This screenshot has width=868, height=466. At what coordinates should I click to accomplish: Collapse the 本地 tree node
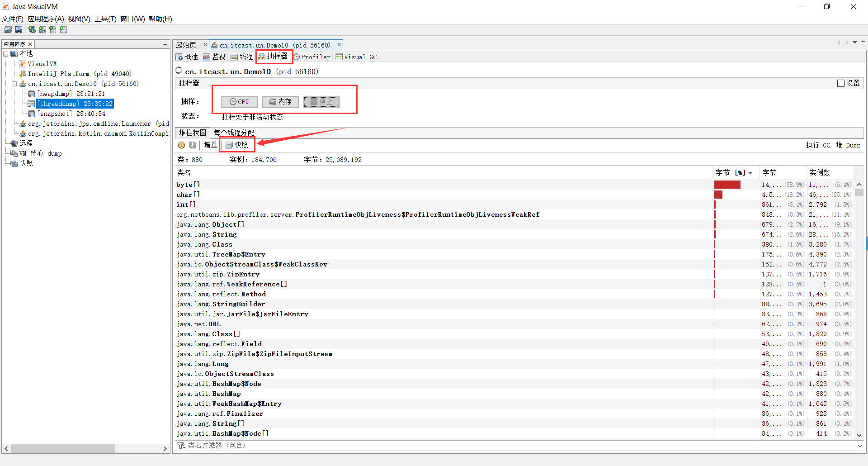pos(6,54)
